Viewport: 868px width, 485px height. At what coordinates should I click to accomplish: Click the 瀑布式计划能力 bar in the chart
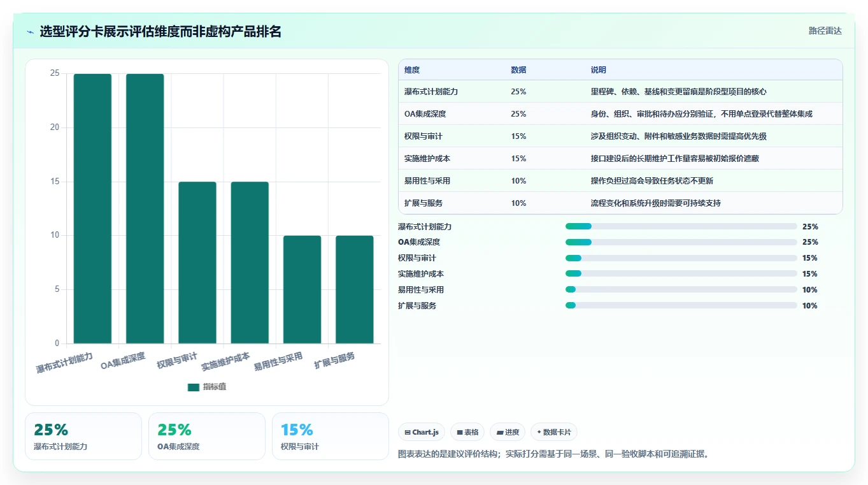coord(92,208)
